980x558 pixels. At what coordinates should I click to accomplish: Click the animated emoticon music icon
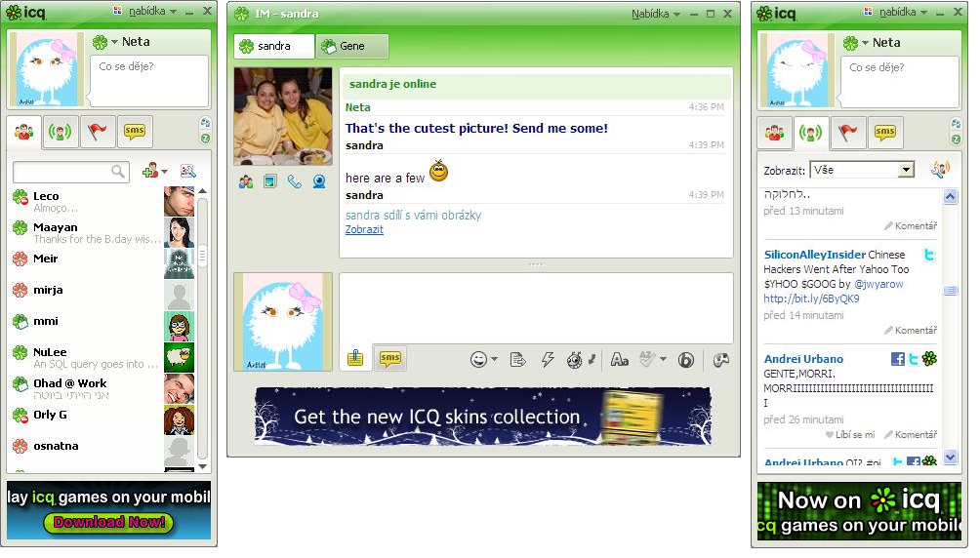(x=581, y=359)
